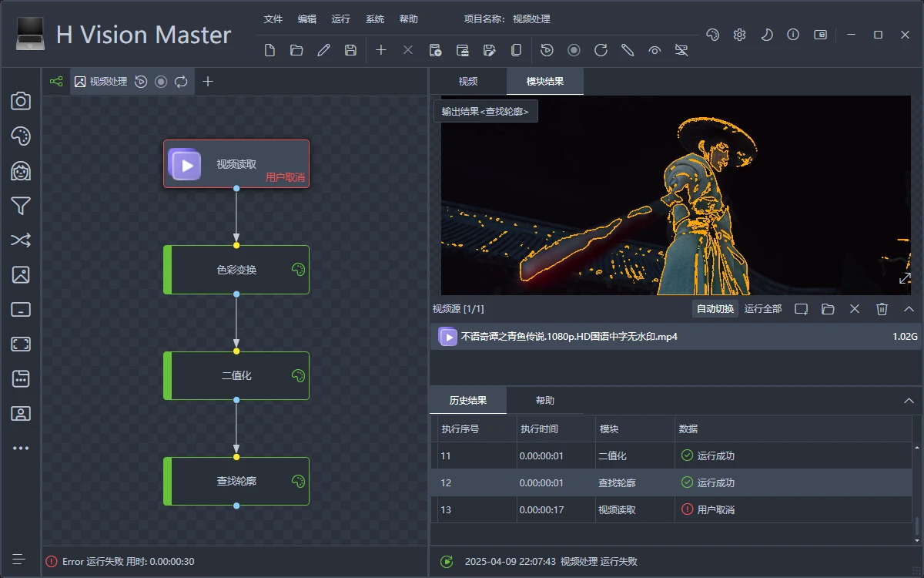Open folder icon in video source bar

828,309
